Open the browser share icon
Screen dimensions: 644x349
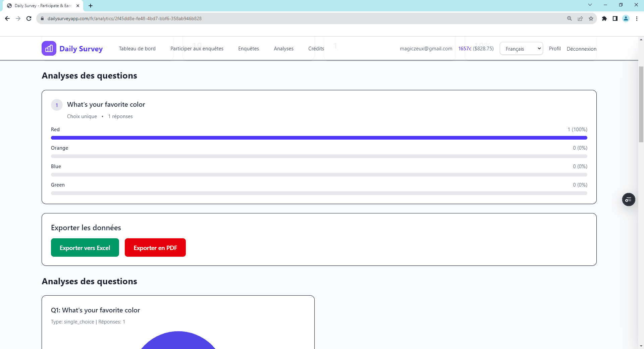(x=581, y=18)
